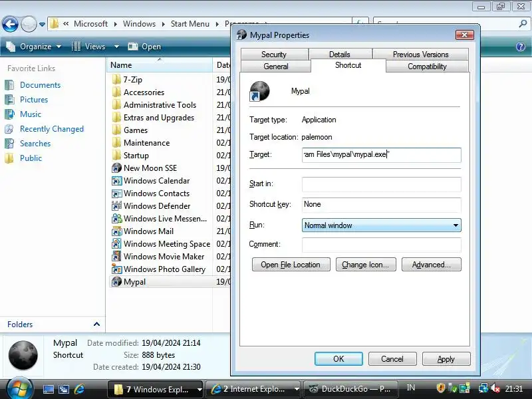Click the Start in text field
532x399 pixels.
(x=381, y=184)
